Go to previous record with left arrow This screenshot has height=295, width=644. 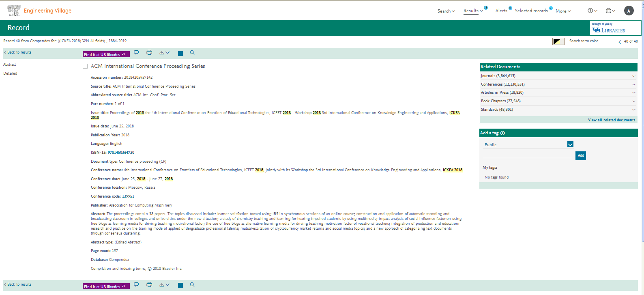coord(620,42)
